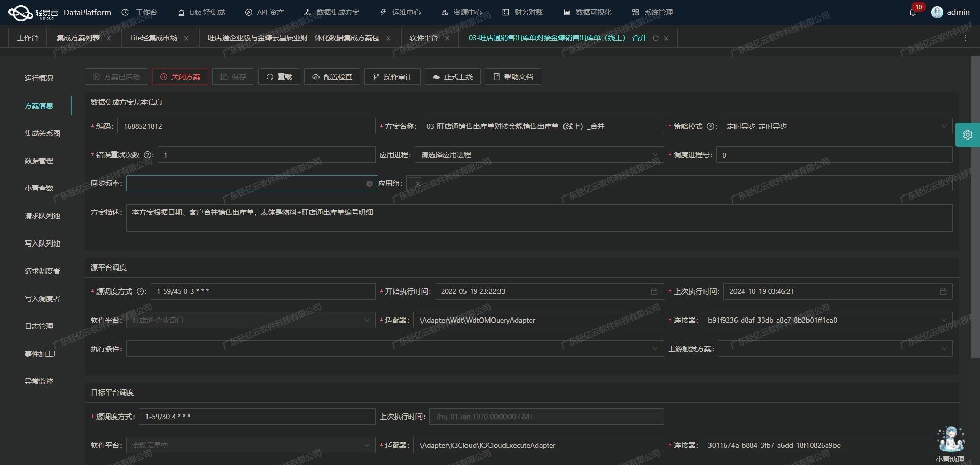
Task: Select 方案信息 in the sidebar
Action: click(39, 106)
